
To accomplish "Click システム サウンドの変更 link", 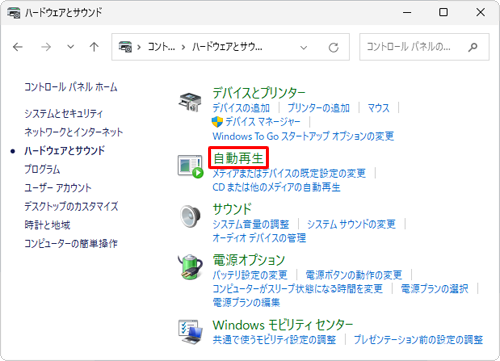I will pos(351,224).
